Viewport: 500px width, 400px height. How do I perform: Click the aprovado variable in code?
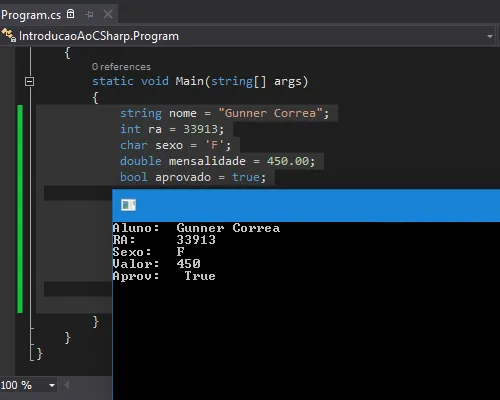click(183, 177)
